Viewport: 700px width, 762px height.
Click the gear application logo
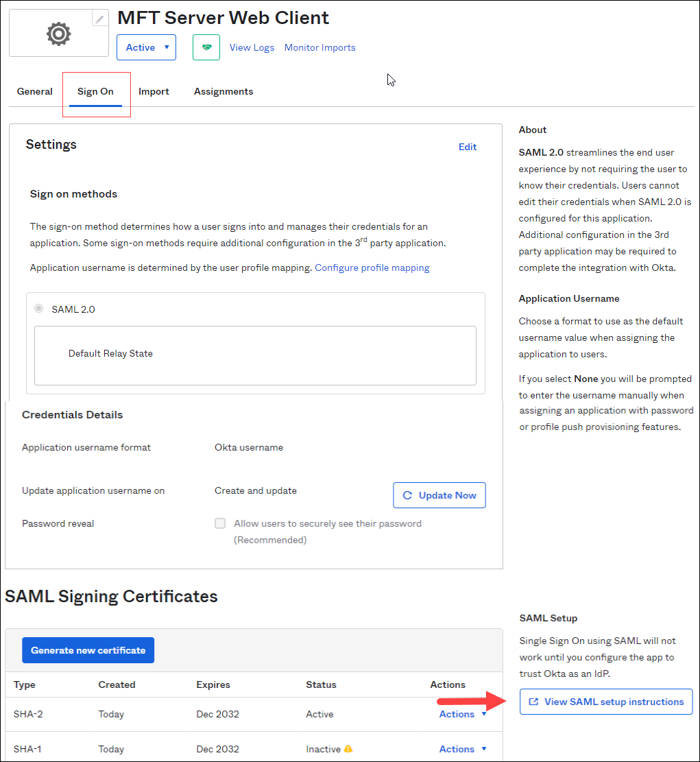[58, 33]
